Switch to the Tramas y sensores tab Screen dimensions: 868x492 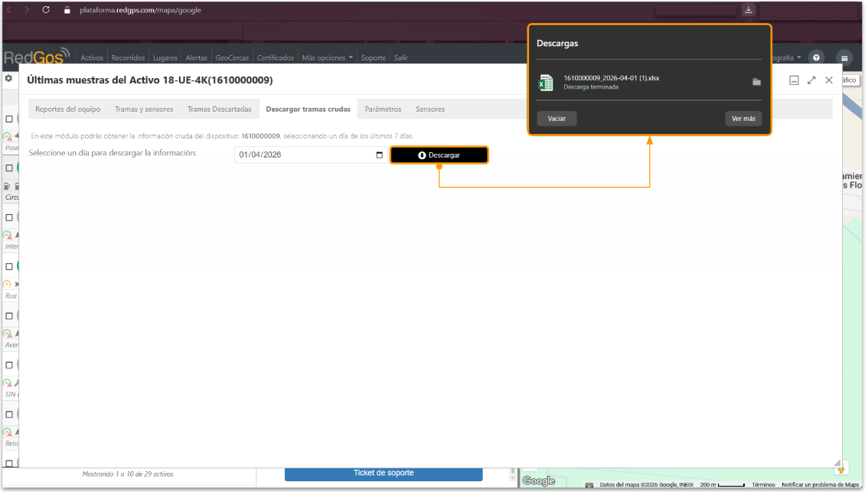click(x=144, y=109)
